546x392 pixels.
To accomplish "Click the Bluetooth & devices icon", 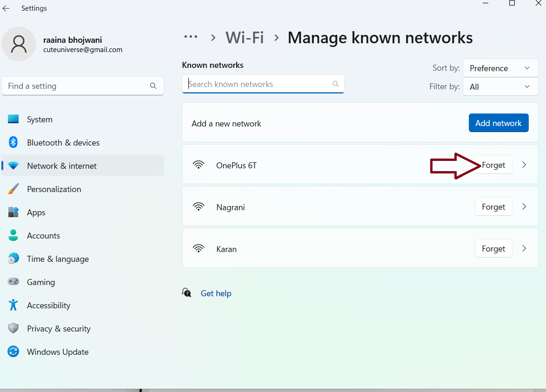I will tap(13, 142).
